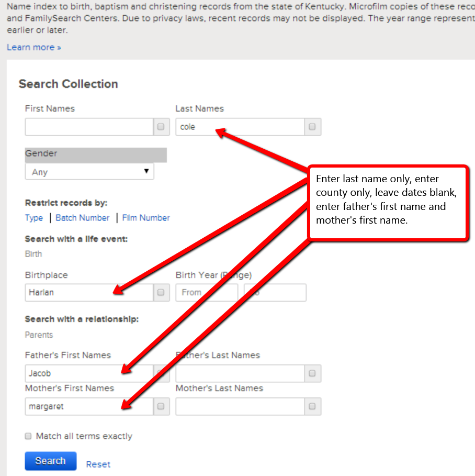Toggle exact-match box beside Last Names

[312, 127]
